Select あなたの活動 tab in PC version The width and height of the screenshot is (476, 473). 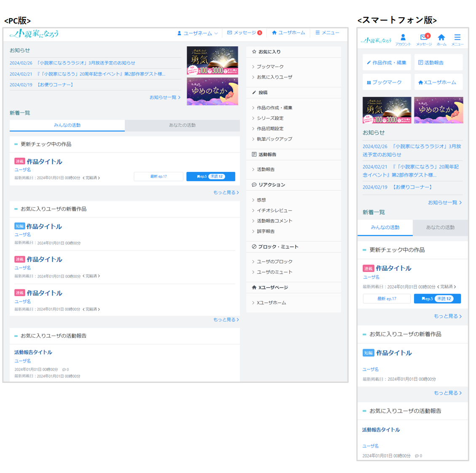coord(182,125)
